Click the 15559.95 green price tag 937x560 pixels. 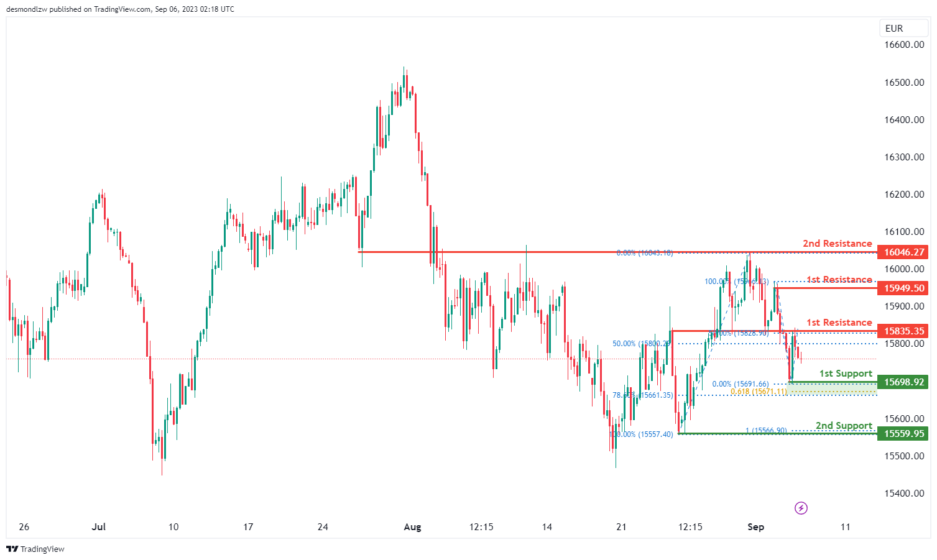[x=903, y=433]
